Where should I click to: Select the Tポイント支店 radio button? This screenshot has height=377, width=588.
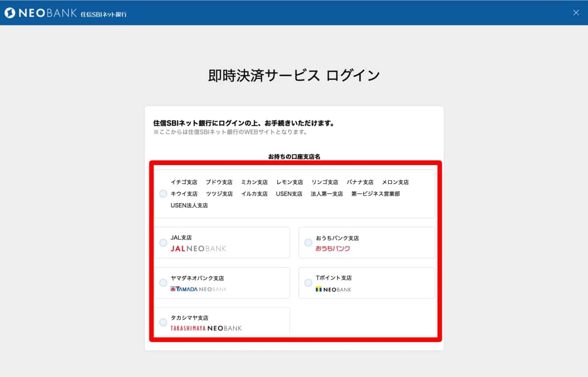[308, 283]
